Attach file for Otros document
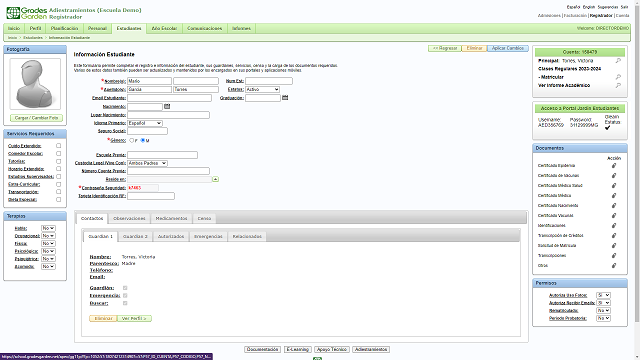The height and width of the screenshot is (360, 640). coord(613,266)
